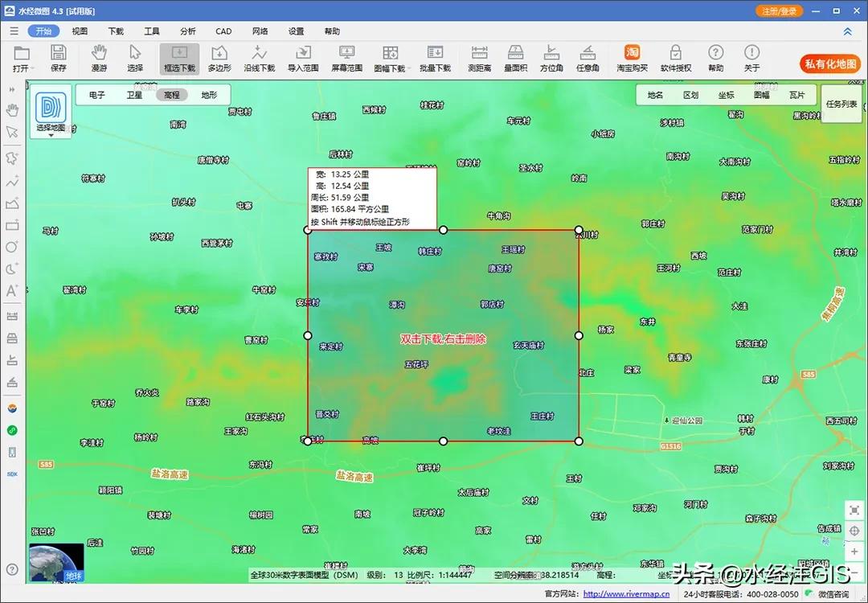Click selection rectangle right-middle handle
The image size is (868, 603).
(x=579, y=335)
